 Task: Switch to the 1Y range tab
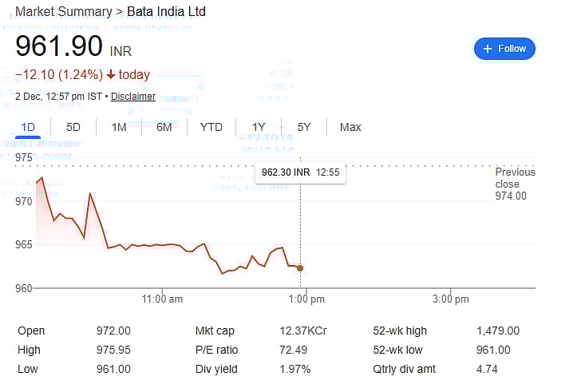tap(259, 127)
